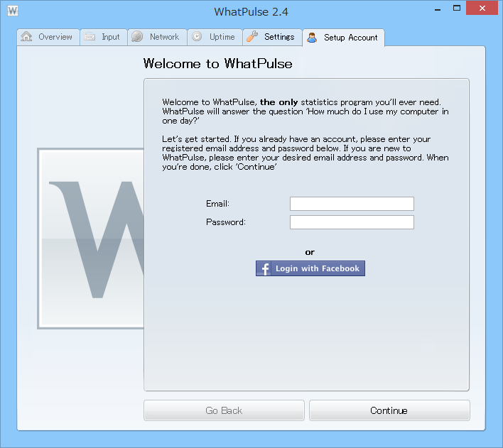Viewport: 503px width, 448px height.
Task: Click the user icon on Setup Account tab
Action: click(312, 38)
